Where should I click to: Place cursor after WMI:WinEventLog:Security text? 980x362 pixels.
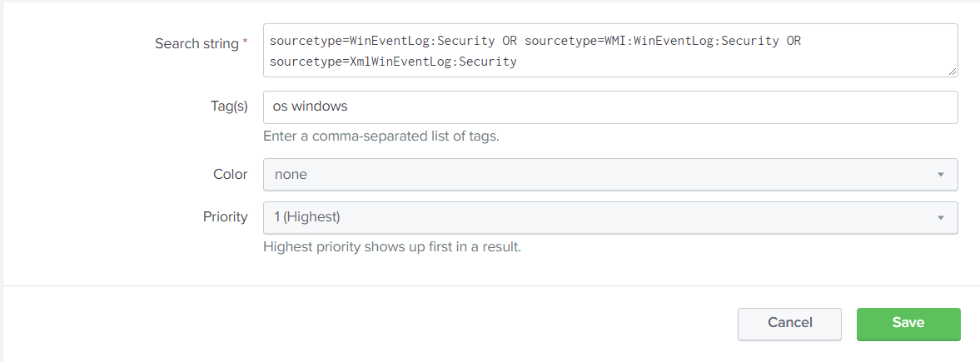[x=779, y=41]
